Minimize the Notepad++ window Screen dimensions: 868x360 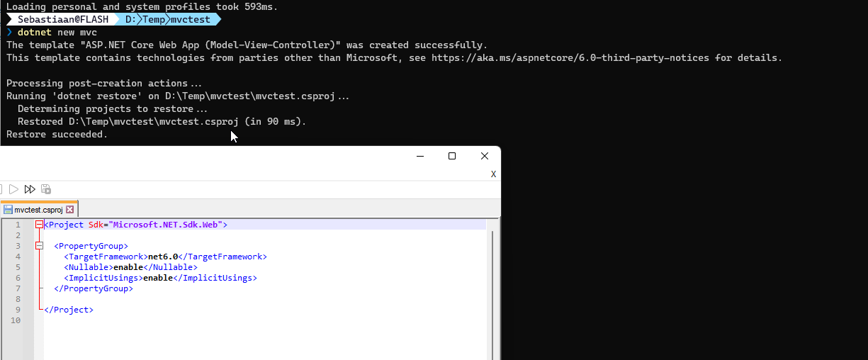point(419,156)
